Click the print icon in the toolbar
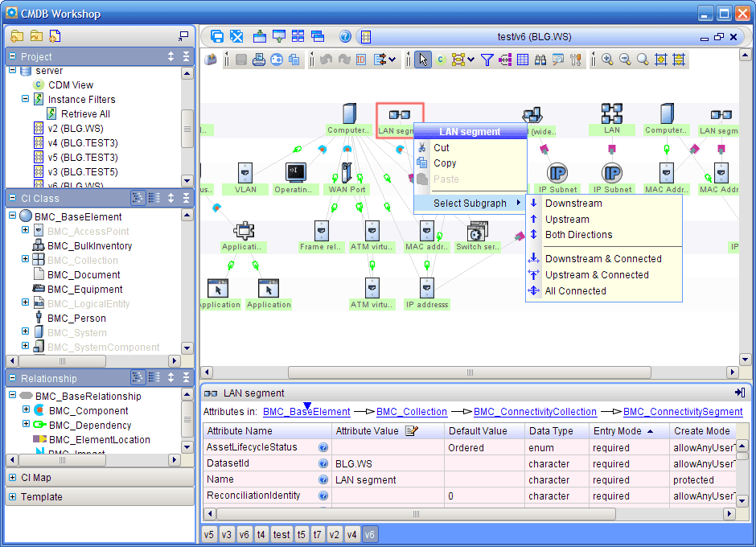The width and height of the screenshot is (756, 547). (x=259, y=60)
